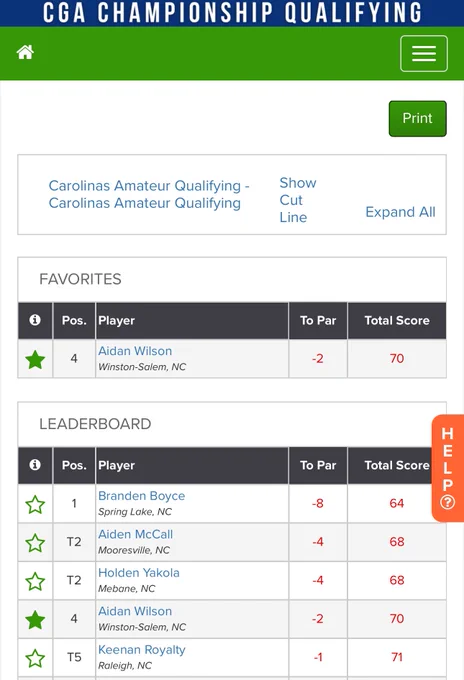This screenshot has height=680, width=464.
Task: Open Keenan Royalty player link
Action: pyautogui.click(x=142, y=650)
